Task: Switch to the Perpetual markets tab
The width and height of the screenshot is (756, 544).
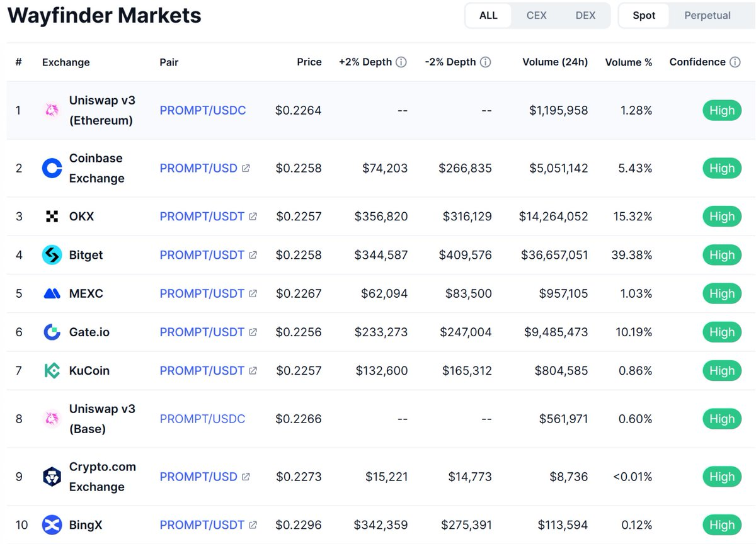Action: point(707,16)
